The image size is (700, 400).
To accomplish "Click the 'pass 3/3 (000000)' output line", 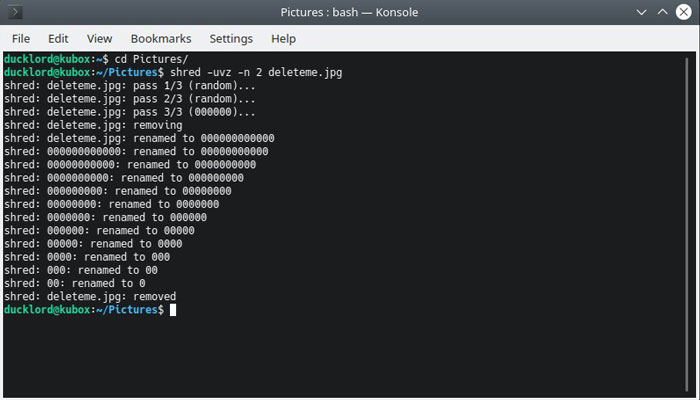I will [129, 112].
